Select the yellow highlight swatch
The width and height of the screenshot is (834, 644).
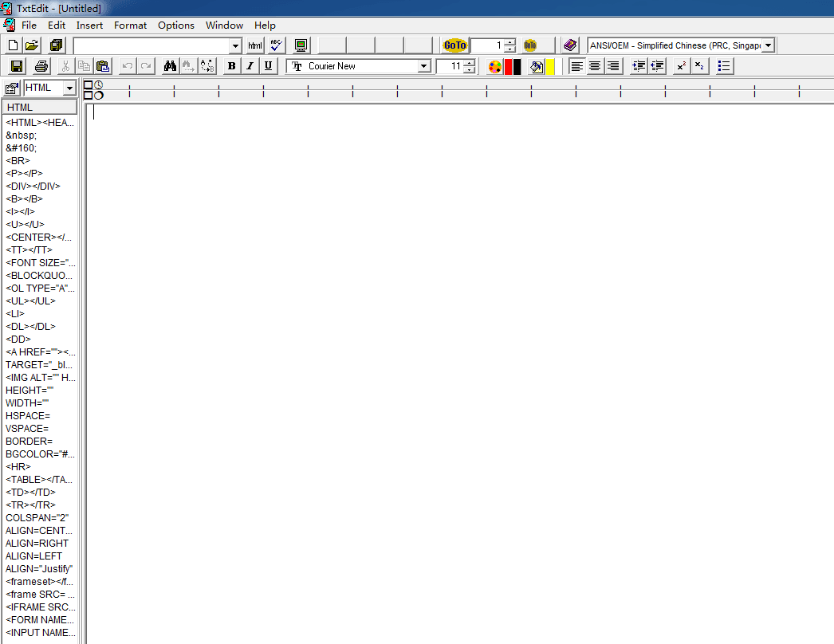[550, 66]
